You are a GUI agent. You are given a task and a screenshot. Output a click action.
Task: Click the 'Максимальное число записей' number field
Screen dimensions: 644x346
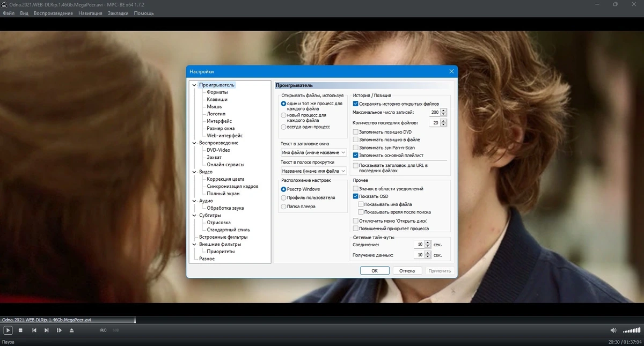(435, 112)
